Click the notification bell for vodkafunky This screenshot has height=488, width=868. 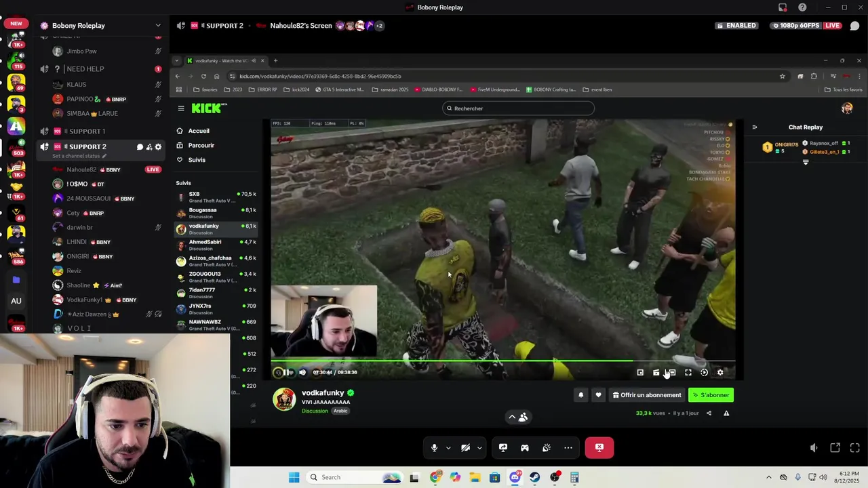click(580, 395)
